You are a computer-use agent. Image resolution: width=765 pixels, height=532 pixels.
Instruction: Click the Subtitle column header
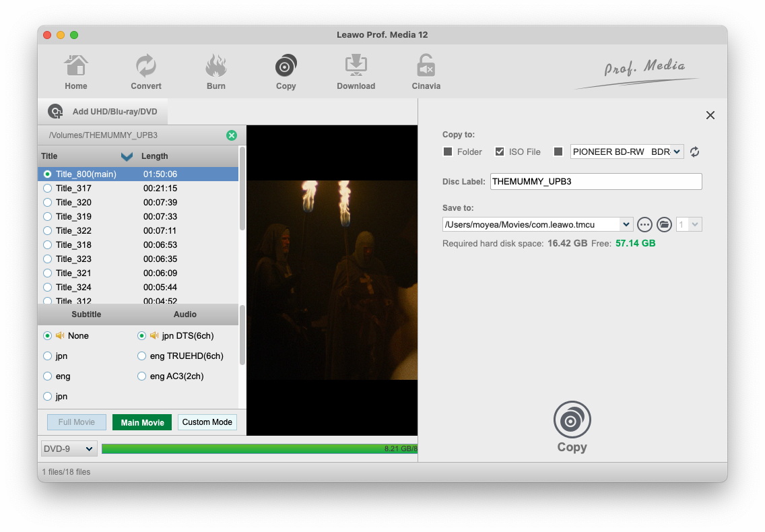coord(86,314)
